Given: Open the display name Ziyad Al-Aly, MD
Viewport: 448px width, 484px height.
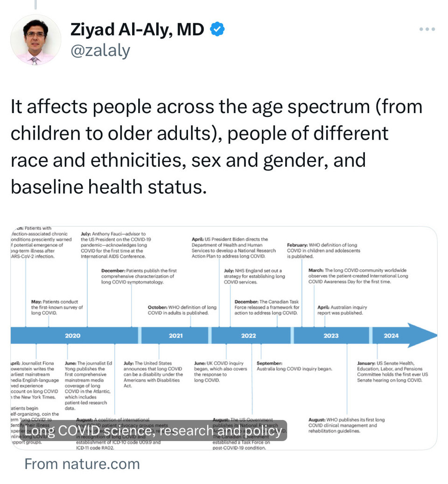Looking at the screenshot, I should click(137, 29).
